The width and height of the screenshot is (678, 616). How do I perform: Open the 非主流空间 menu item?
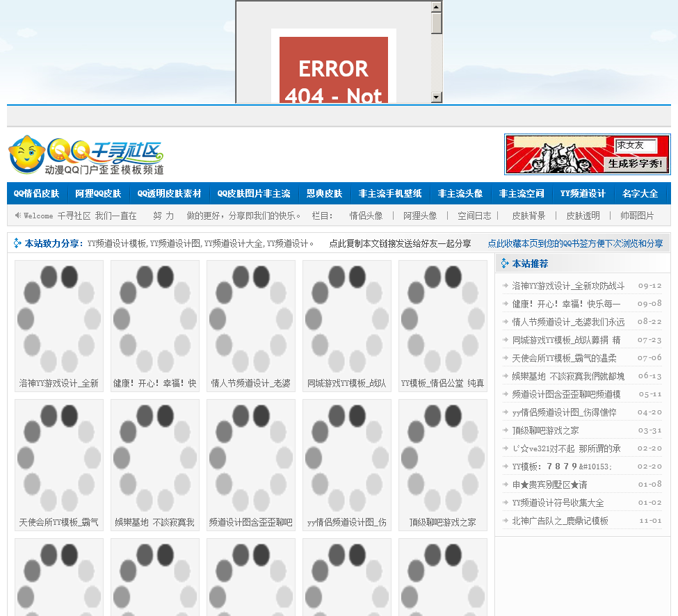(x=522, y=194)
